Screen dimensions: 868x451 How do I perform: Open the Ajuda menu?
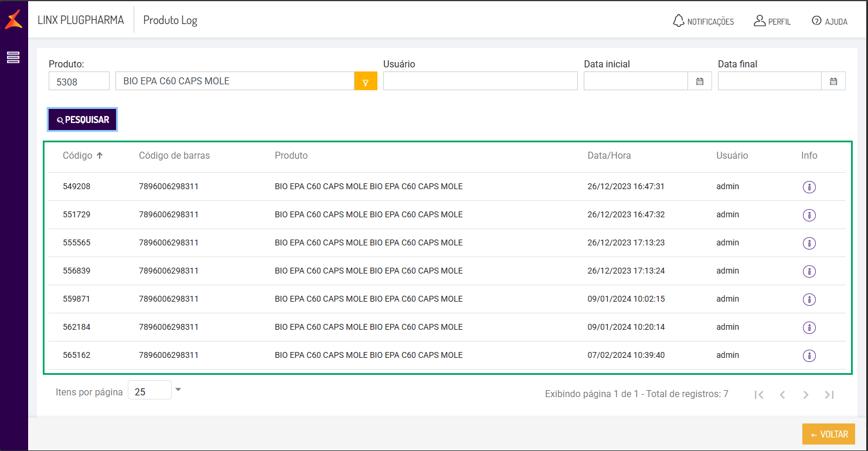click(x=829, y=21)
